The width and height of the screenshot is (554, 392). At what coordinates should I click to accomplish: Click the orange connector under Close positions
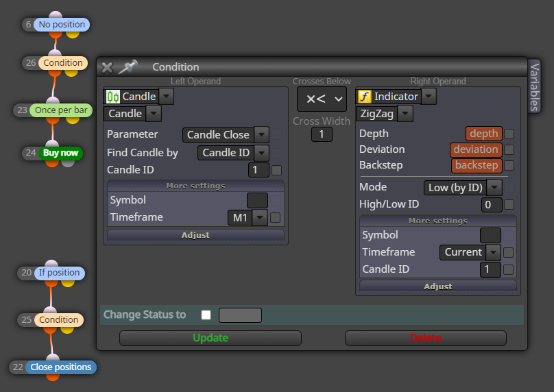53,378
